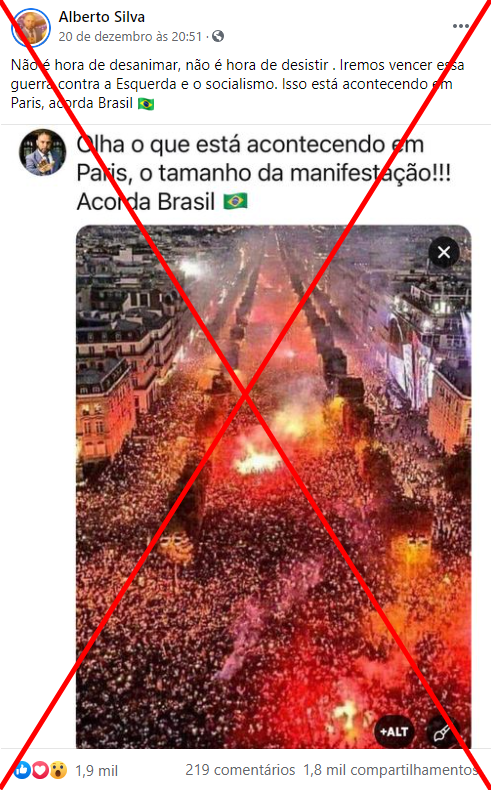Click the brush edit icon on the image
491x790 pixels.
click(x=442, y=732)
